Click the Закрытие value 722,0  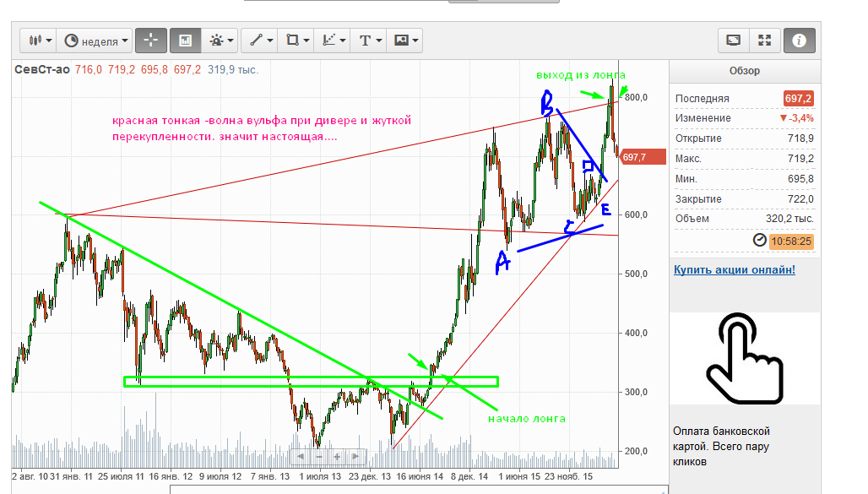coord(800,198)
